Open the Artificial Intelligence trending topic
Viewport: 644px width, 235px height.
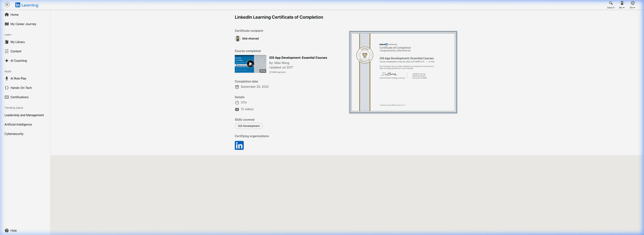click(18, 125)
